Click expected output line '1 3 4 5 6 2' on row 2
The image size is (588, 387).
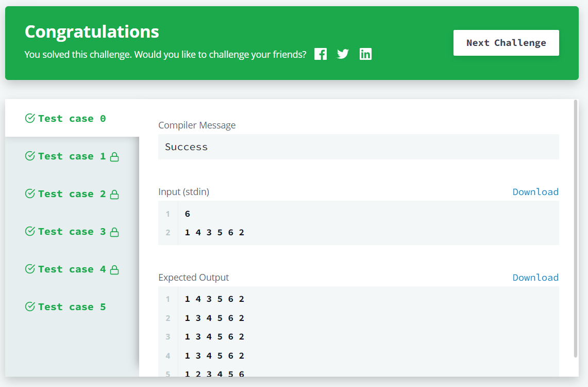pyautogui.click(x=214, y=318)
